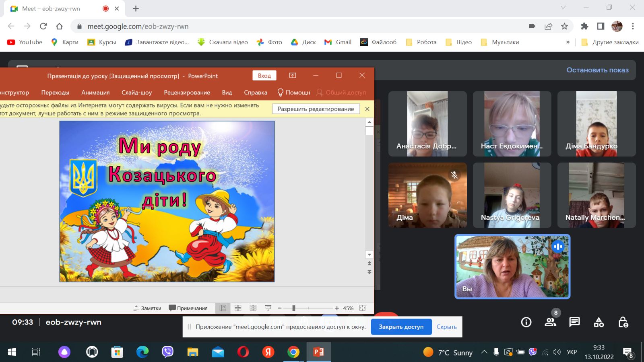The image size is (644, 362).
Task: Open the Рецензирование ribbon tab
Action: click(187, 93)
